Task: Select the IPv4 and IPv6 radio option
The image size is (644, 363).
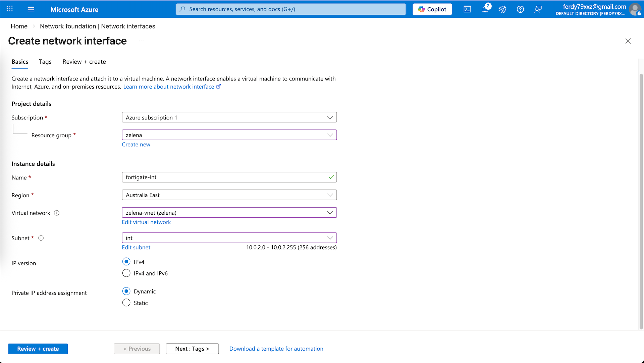Action: tap(126, 273)
